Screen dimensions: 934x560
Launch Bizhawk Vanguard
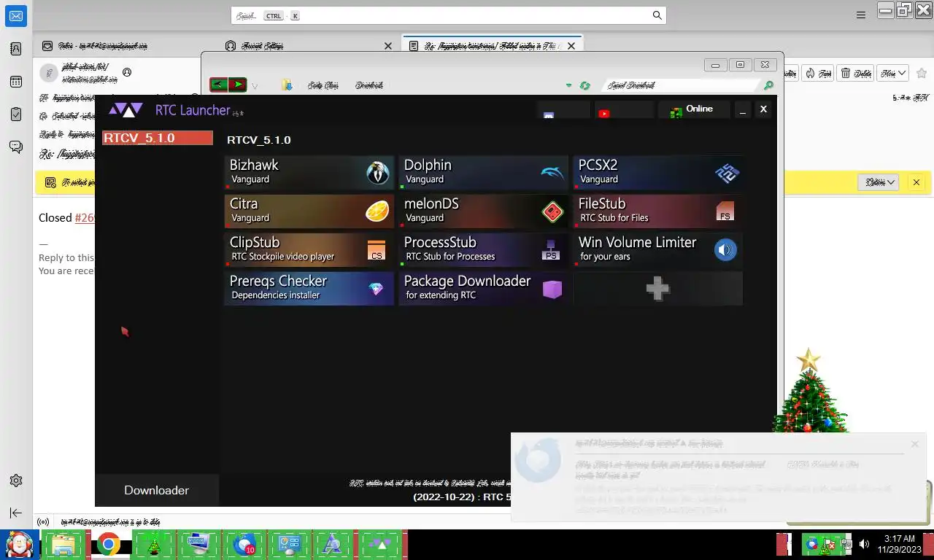(309, 173)
